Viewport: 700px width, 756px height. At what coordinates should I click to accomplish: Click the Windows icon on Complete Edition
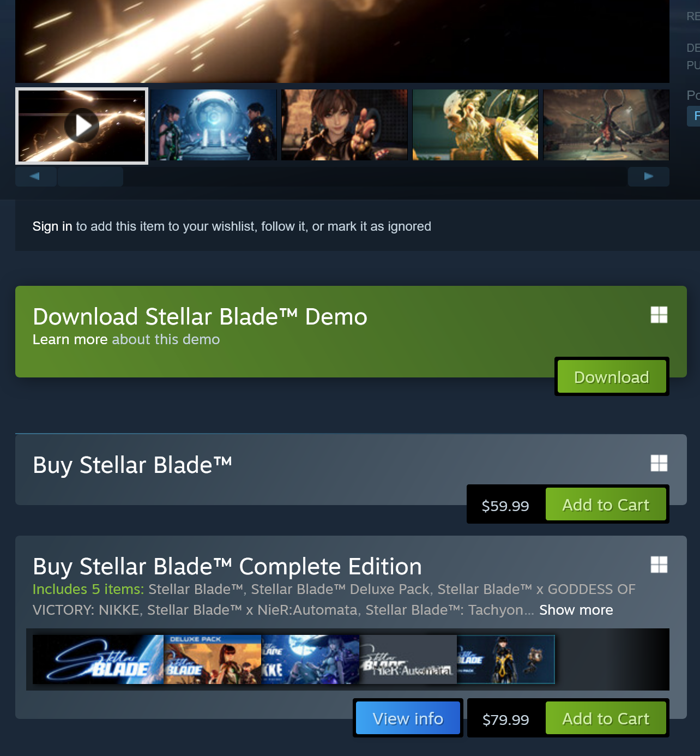659,565
